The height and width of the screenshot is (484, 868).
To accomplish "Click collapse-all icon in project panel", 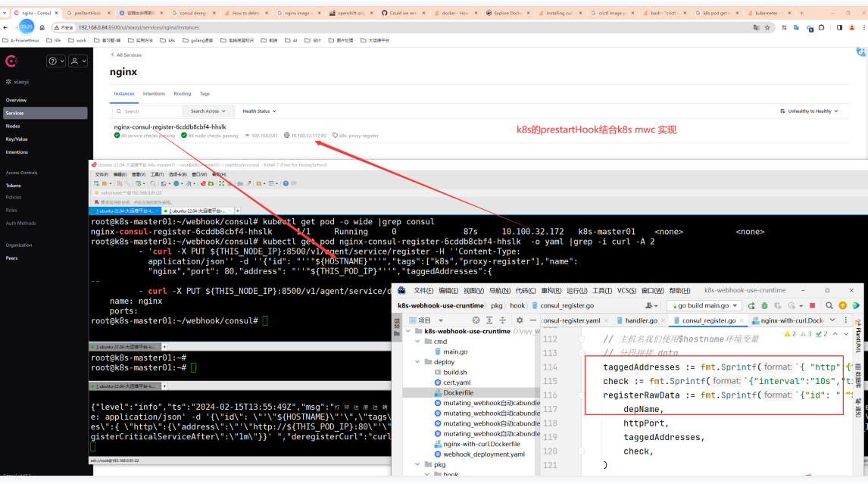I will point(503,320).
